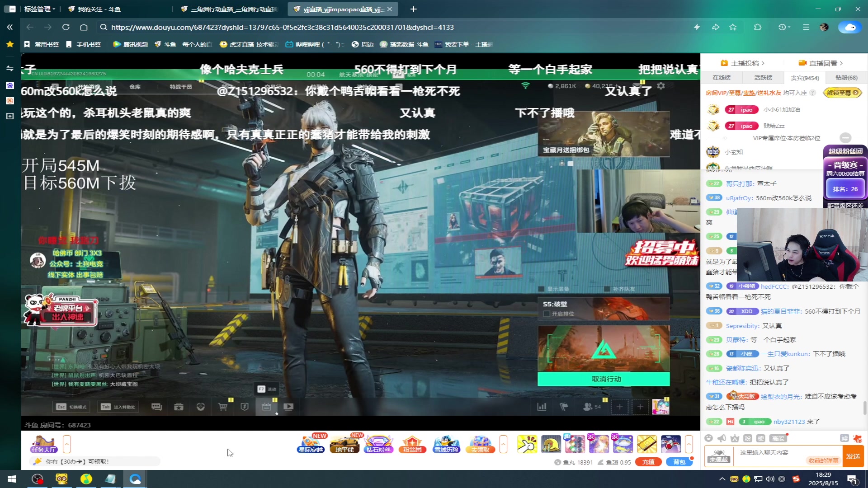
Task: Toggle 开启排位 checkbox in game
Action: [x=547, y=314]
